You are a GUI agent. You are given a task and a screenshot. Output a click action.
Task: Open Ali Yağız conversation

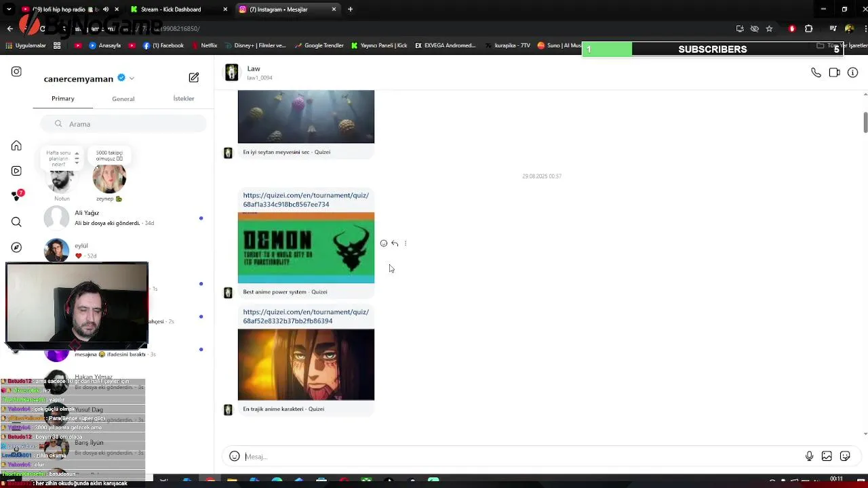coord(123,218)
